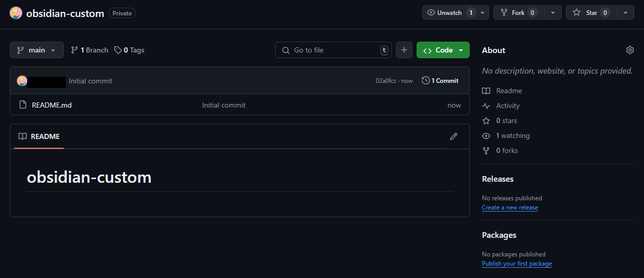Open the README.md file
This screenshot has height=278, width=644.
[51, 105]
